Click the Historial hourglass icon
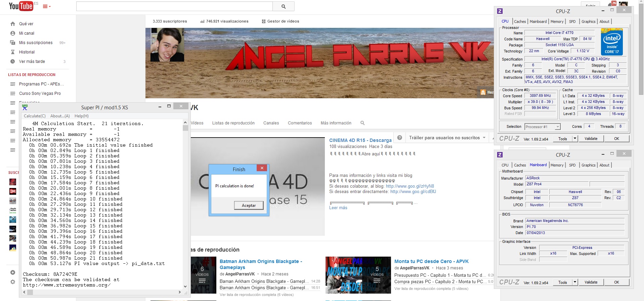This screenshot has height=301, width=644. tap(13, 52)
